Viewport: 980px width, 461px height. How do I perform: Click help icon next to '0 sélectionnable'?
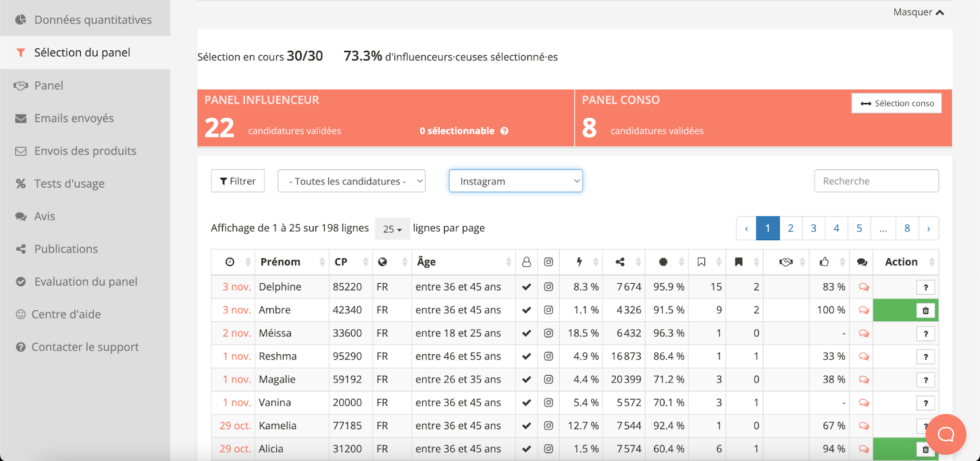(505, 131)
